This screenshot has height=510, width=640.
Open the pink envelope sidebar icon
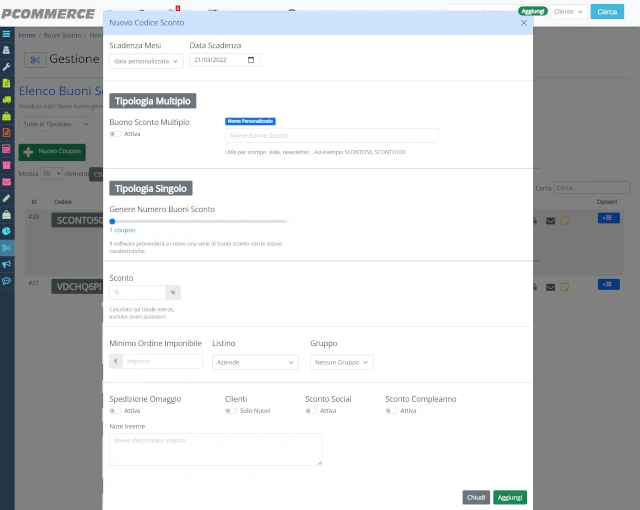(x=7, y=182)
